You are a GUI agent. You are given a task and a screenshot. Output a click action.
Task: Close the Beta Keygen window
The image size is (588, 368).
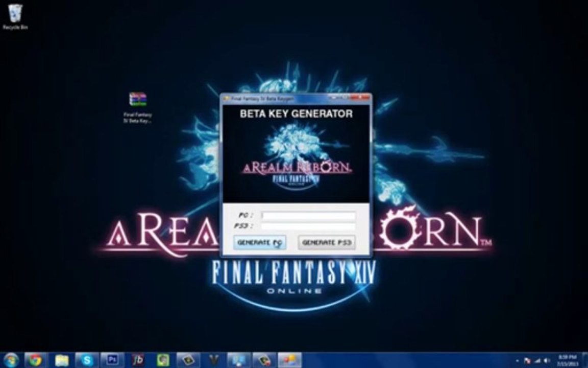point(361,98)
